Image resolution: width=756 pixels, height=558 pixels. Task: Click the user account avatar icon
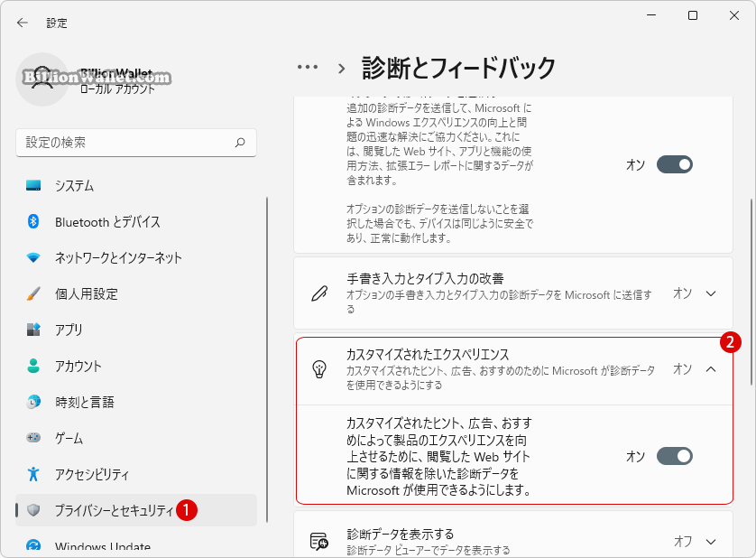(x=42, y=79)
